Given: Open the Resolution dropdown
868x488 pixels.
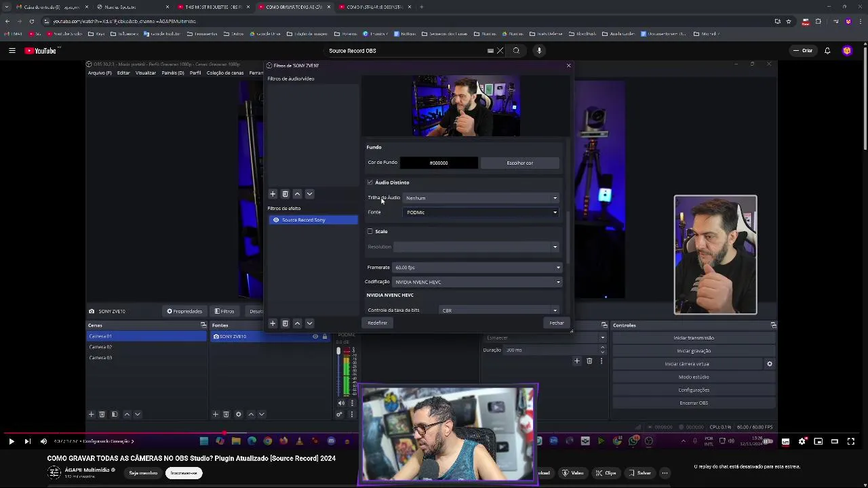Looking at the screenshot, I should coord(476,247).
